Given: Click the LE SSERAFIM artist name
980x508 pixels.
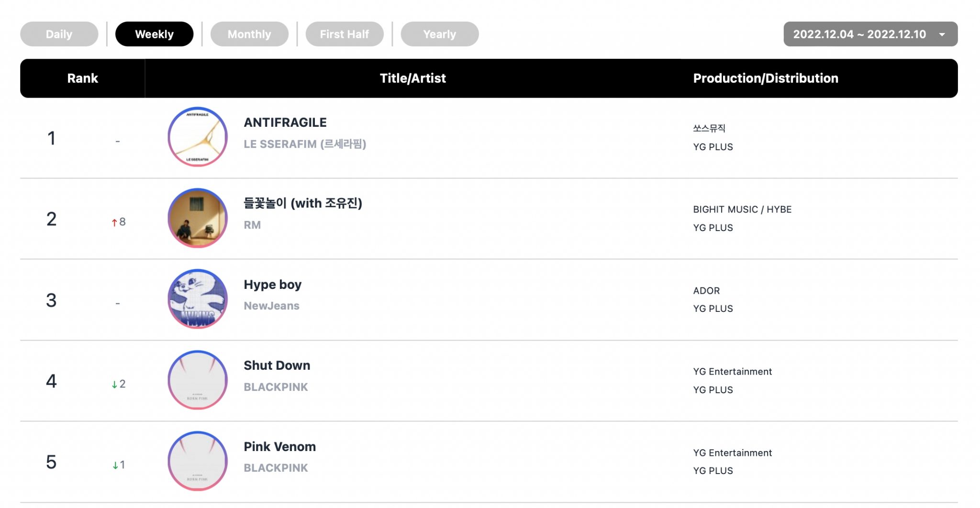Looking at the screenshot, I should pyautogui.click(x=304, y=144).
